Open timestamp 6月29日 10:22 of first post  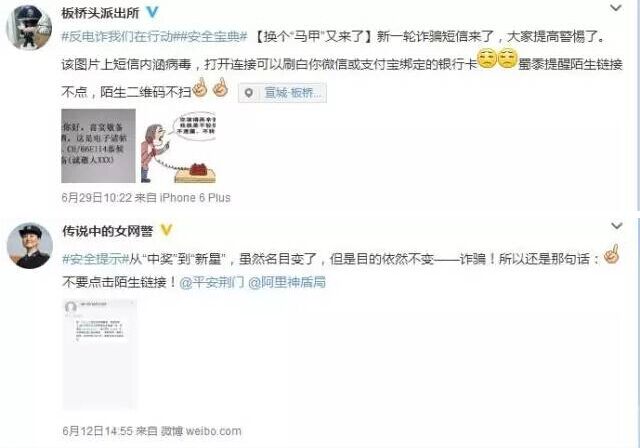click(97, 198)
